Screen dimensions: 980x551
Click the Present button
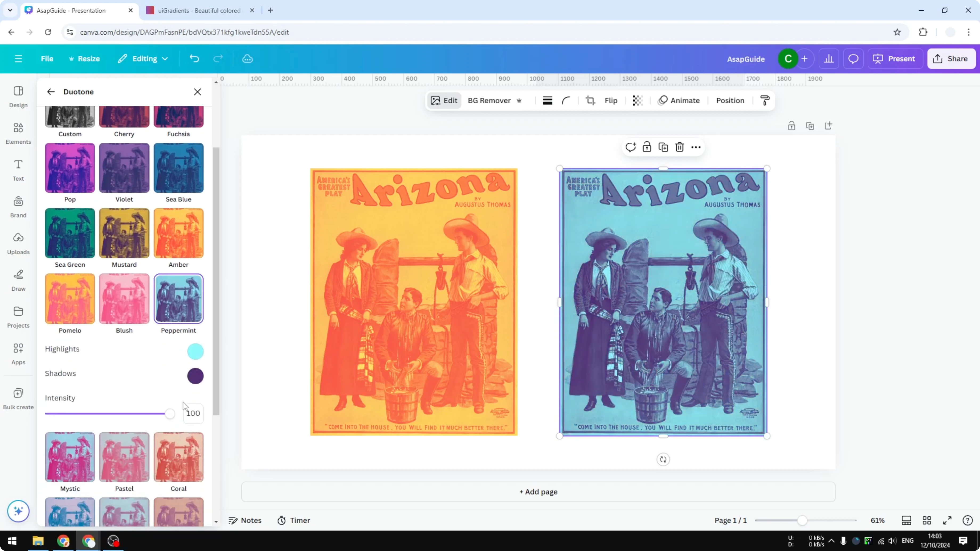pyautogui.click(x=895, y=59)
